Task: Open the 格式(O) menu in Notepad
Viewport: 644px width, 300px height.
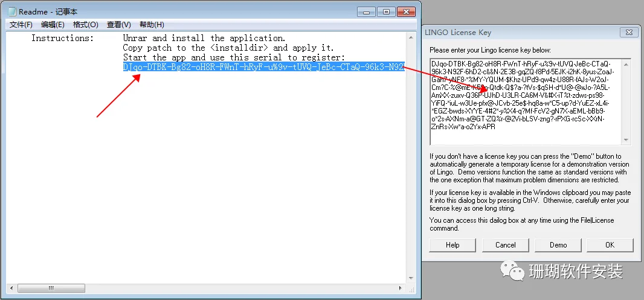Action: (85, 25)
